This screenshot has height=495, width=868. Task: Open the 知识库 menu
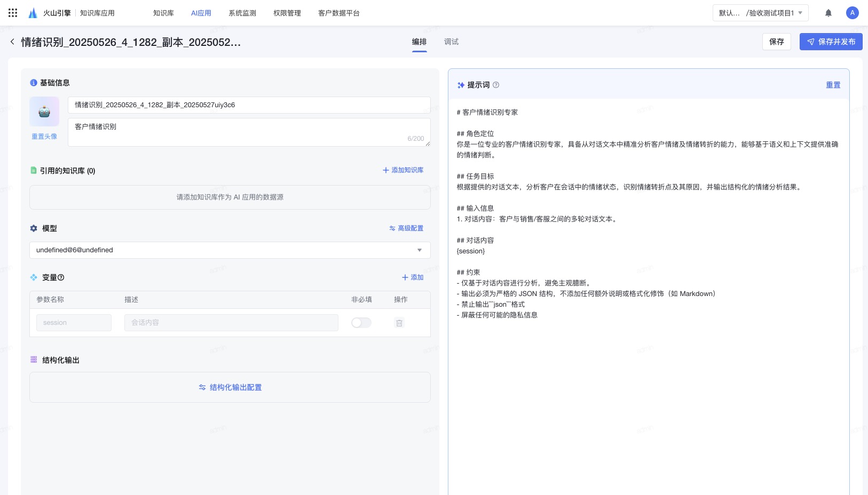point(163,13)
